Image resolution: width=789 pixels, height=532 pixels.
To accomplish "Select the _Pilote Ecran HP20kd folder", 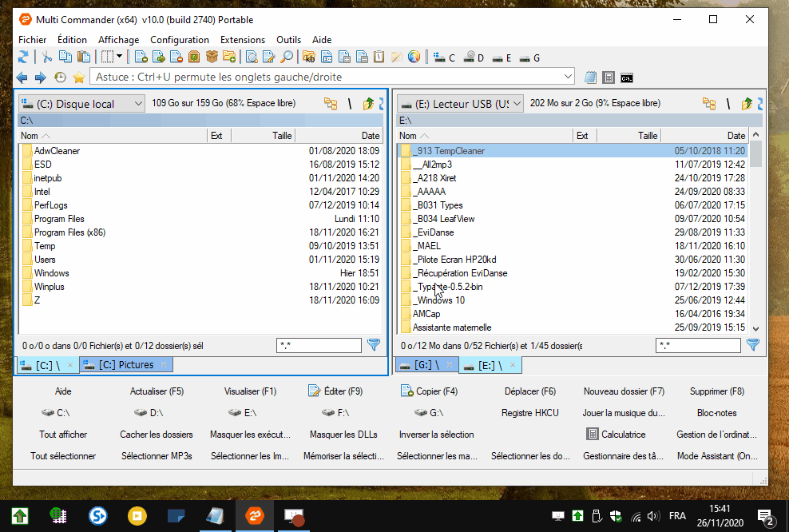I will tap(573, 260).
